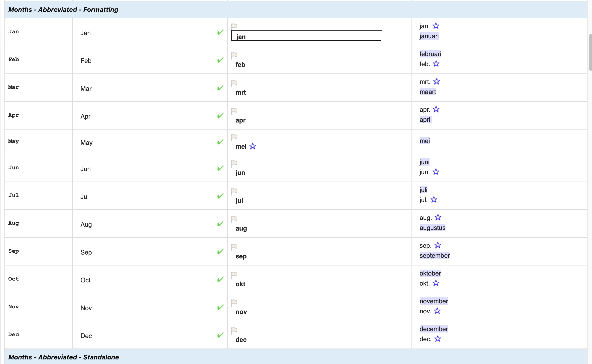Select the "oktober" candidate value

(x=430, y=273)
